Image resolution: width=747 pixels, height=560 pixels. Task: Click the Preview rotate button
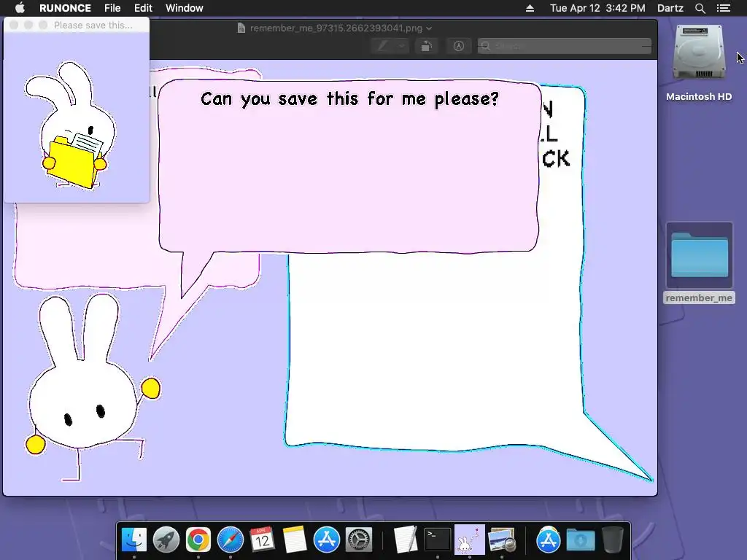pyautogui.click(x=426, y=46)
